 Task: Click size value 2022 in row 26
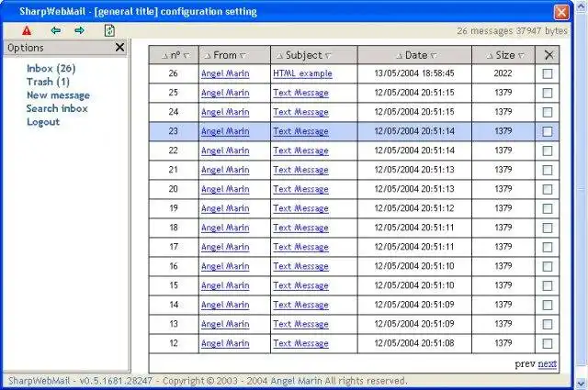click(503, 73)
